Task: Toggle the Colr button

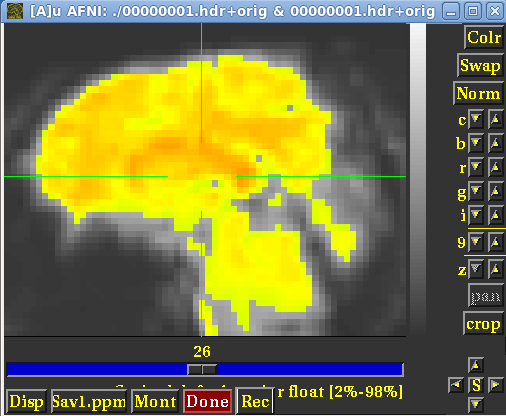Action: (484, 37)
